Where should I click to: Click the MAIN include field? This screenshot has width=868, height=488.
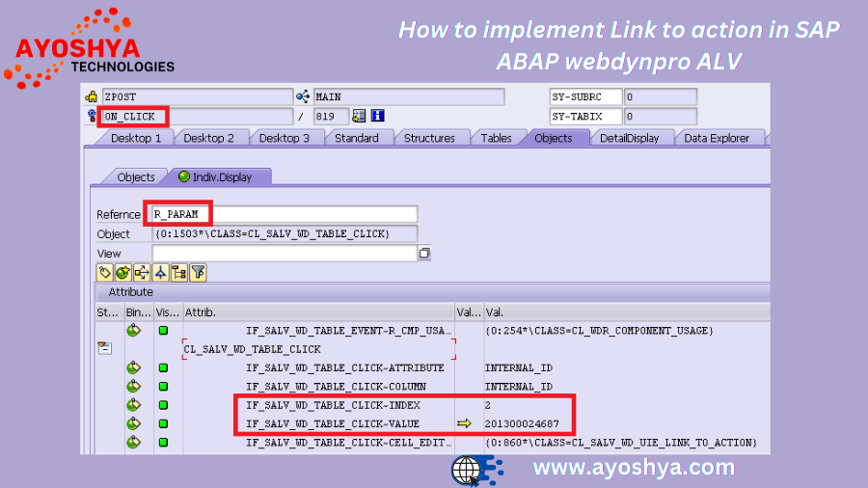(409, 96)
